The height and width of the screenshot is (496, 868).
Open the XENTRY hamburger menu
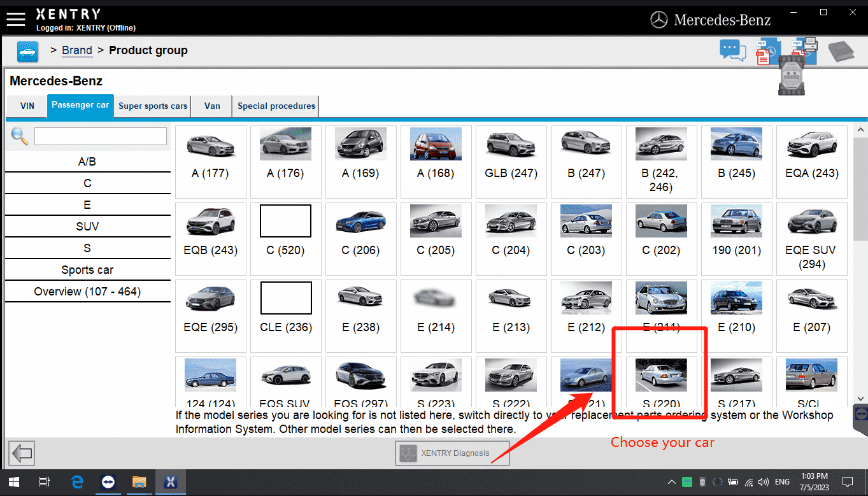(x=15, y=19)
